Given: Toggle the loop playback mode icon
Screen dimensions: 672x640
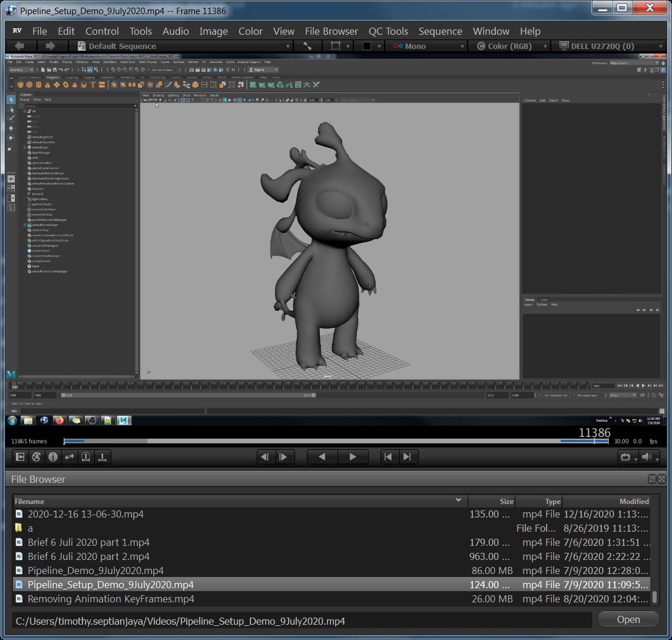Looking at the screenshot, I should point(625,457).
